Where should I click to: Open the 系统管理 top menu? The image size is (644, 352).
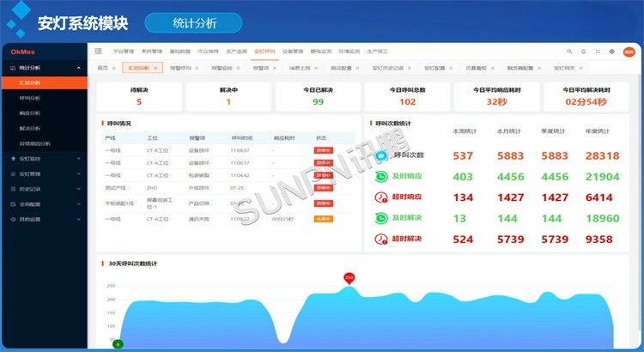click(x=152, y=52)
